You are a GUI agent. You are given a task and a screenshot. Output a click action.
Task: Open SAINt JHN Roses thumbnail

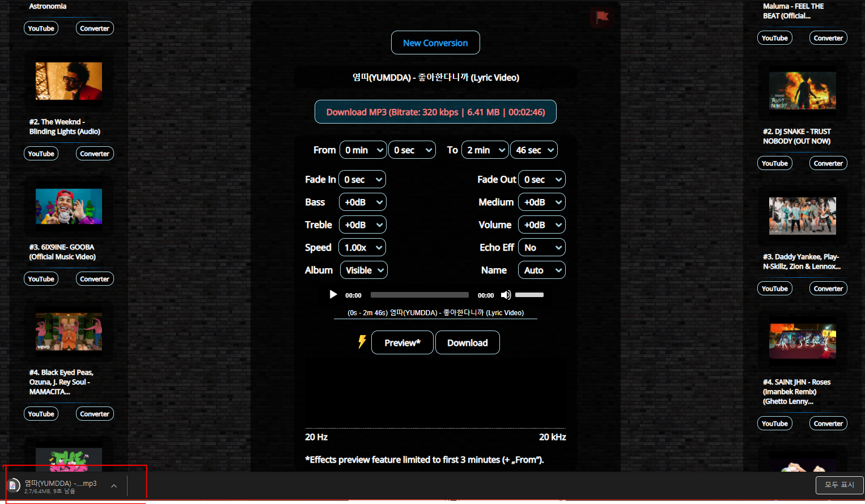[802, 341]
